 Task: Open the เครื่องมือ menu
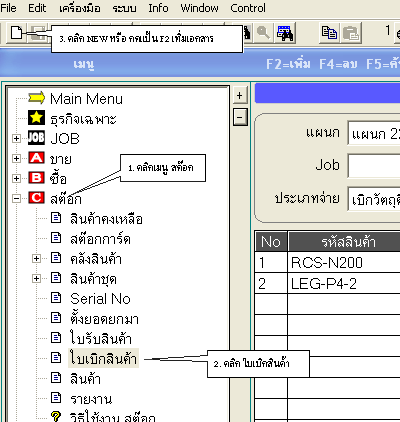tap(80, 8)
